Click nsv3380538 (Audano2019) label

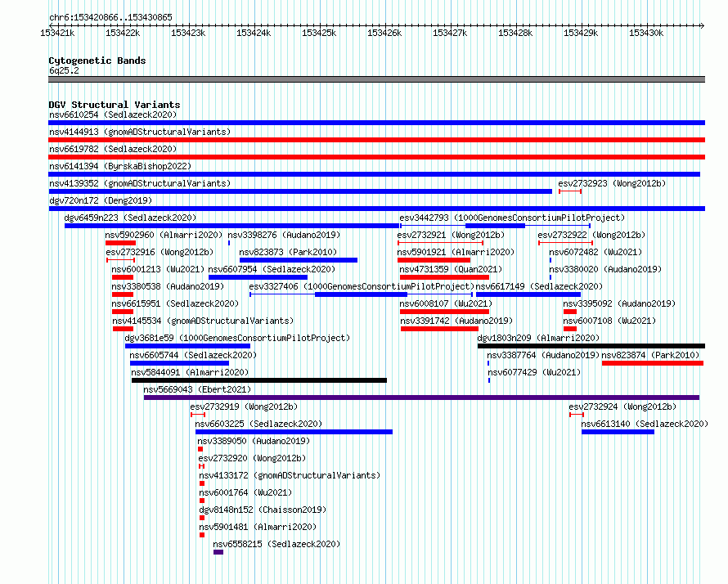pyautogui.click(x=168, y=286)
